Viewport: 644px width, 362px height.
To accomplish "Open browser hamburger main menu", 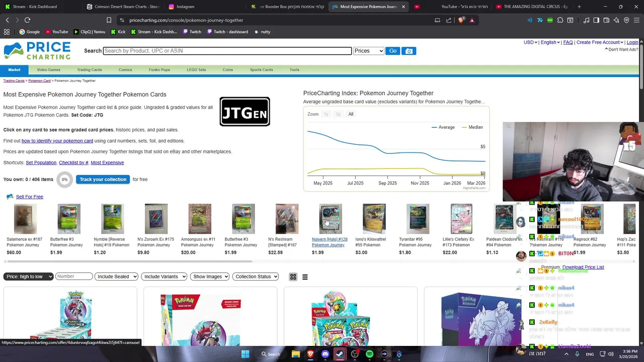I will click(x=636, y=20).
